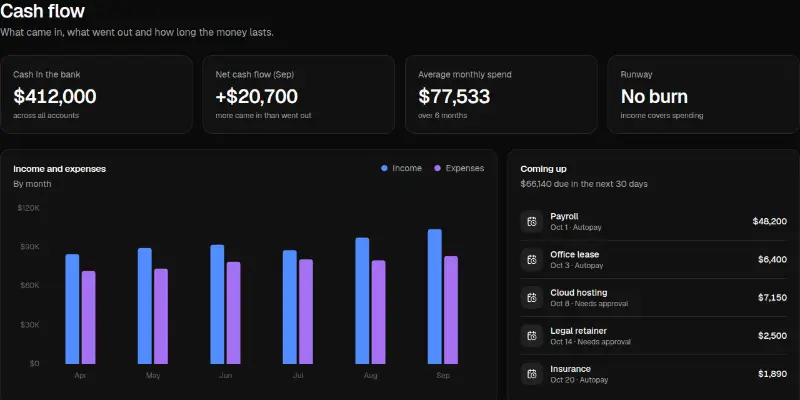Viewport: 800px width, 400px height.
Task: Click the Oct 1 Autopay text
Action: [x=576, y=227]
